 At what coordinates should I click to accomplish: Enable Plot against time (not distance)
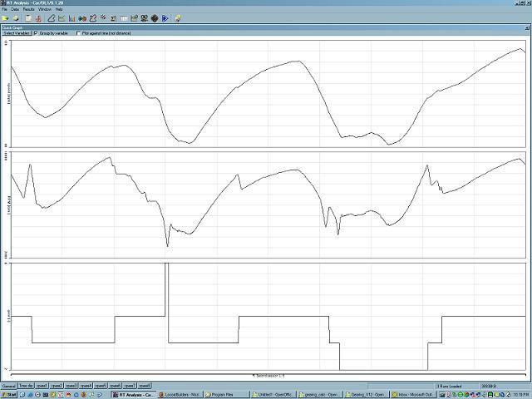[79, 33]
